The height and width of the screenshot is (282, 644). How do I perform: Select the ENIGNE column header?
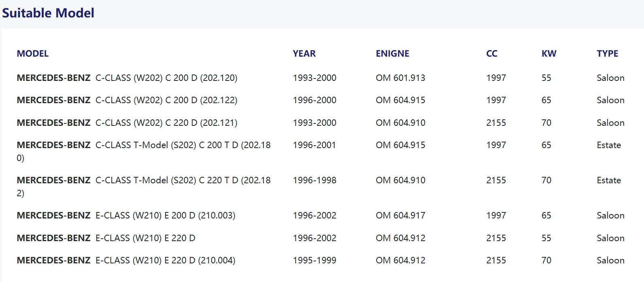pos(393,53)
